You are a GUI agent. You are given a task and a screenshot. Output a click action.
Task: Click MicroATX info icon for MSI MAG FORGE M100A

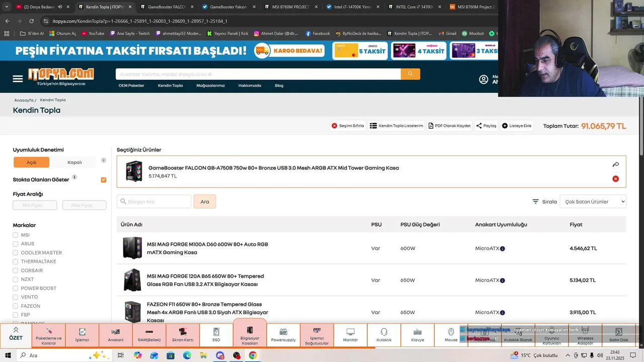coord(503,249)
